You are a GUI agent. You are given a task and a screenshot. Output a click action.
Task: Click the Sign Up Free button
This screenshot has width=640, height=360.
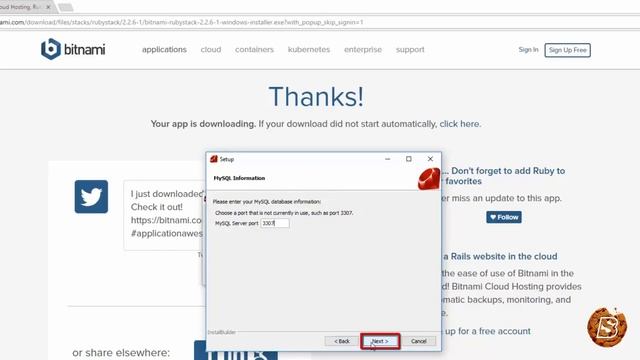[567, 50]
